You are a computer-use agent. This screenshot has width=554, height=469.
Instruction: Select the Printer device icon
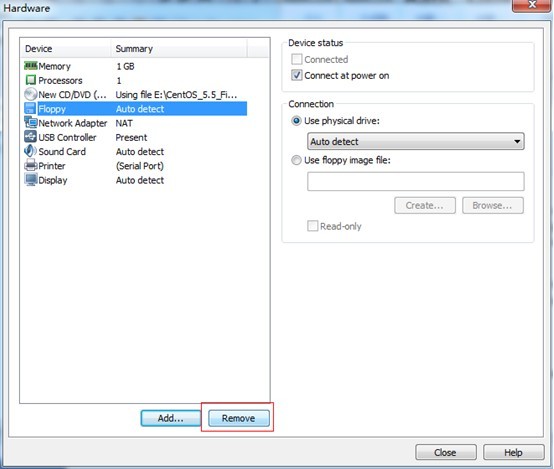pos(31,165)
